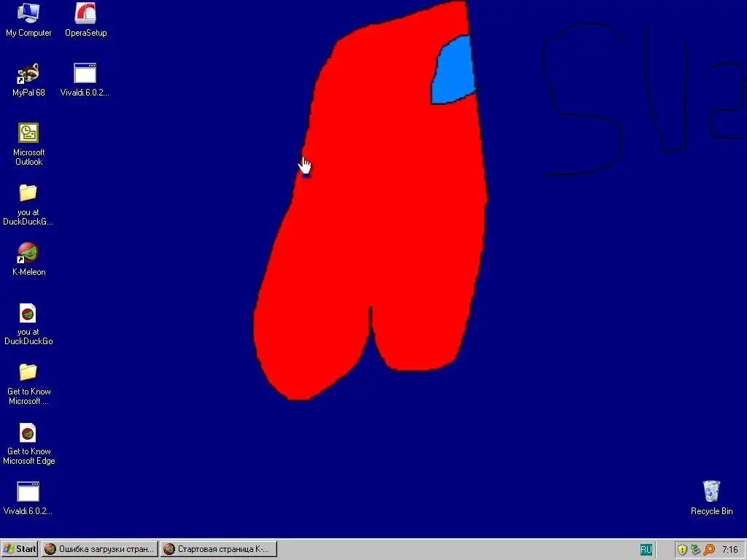Select the MyPal 68 browser shortcut
Image resolution: width=747 pixels, height=560 pixels.
coord(28,80)
